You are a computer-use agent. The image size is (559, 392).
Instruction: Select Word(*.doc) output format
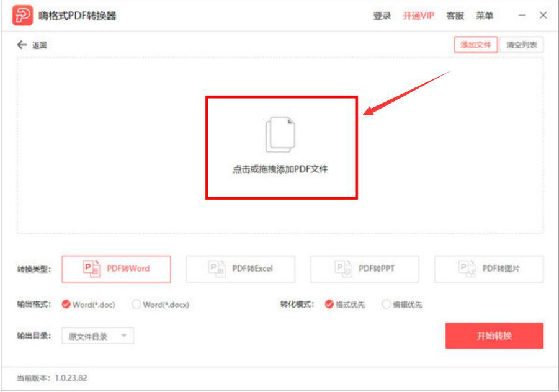coord(66,304)
